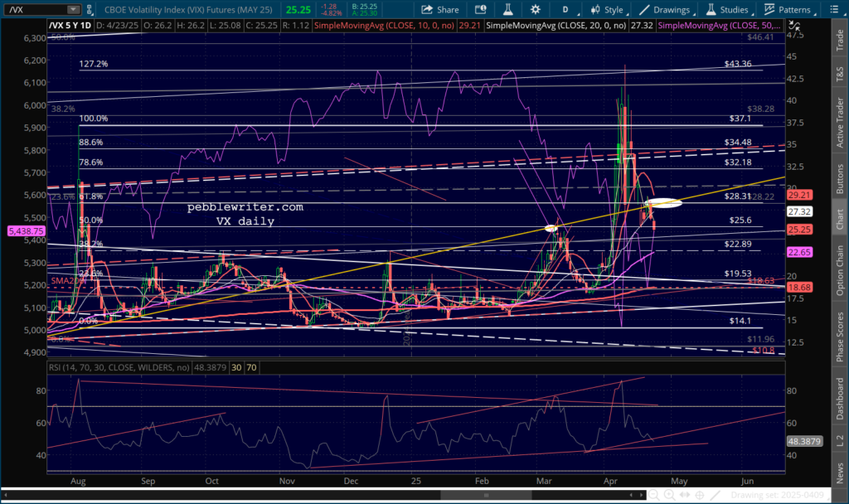Image resolution: width=849 pixels, height=504 pixels.
Task: Click the /VX symbol input field
Action: (x=33, y=10)
